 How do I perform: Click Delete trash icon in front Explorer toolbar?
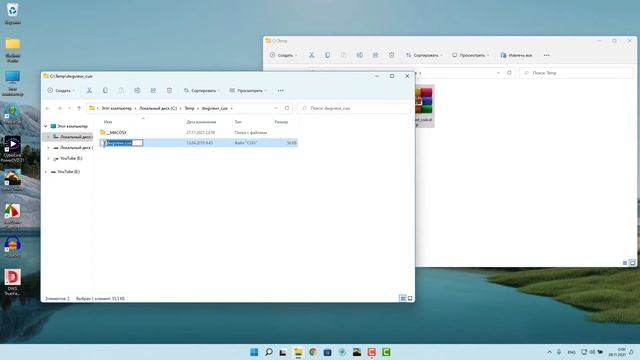(x=169, y=91)
